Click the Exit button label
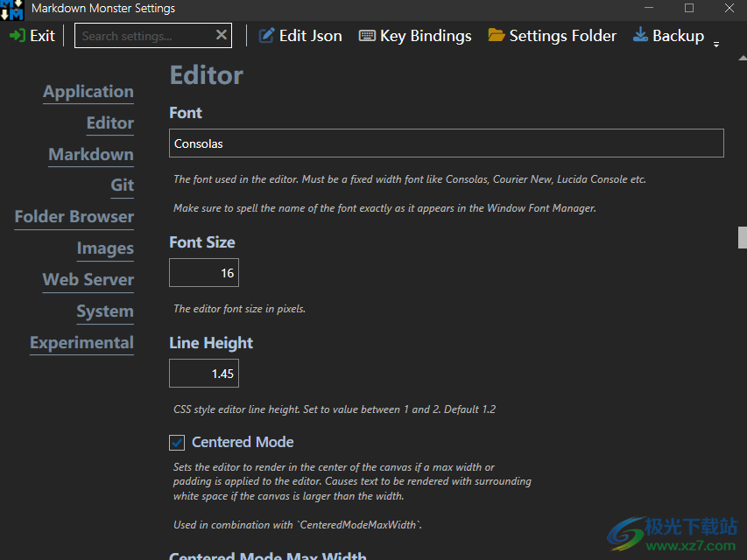This screenshot has height=560, width=747. (x=42, y=36)
